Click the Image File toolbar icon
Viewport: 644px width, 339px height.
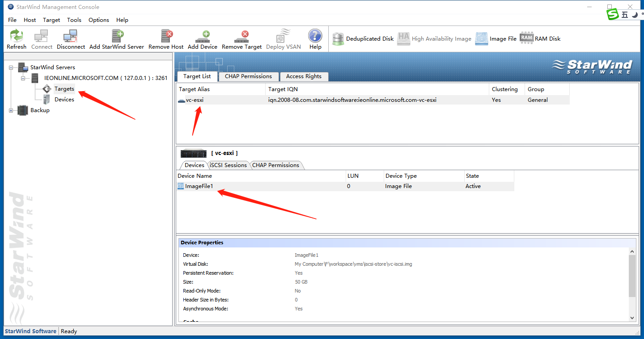(482, 39)
